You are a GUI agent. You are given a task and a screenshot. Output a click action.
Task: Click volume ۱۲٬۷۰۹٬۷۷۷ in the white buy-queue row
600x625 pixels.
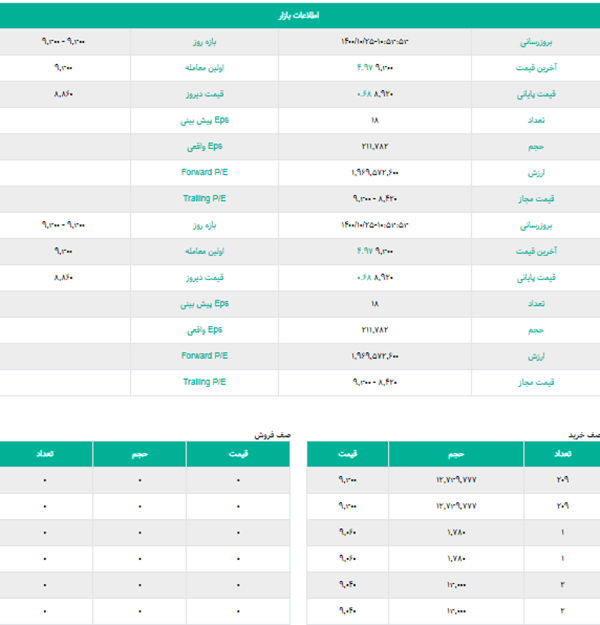(456, 506)
